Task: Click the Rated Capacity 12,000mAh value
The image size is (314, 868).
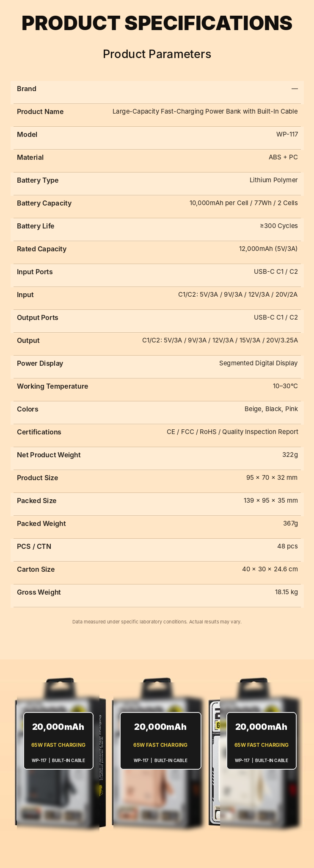Action: click(x=268, y=249)
